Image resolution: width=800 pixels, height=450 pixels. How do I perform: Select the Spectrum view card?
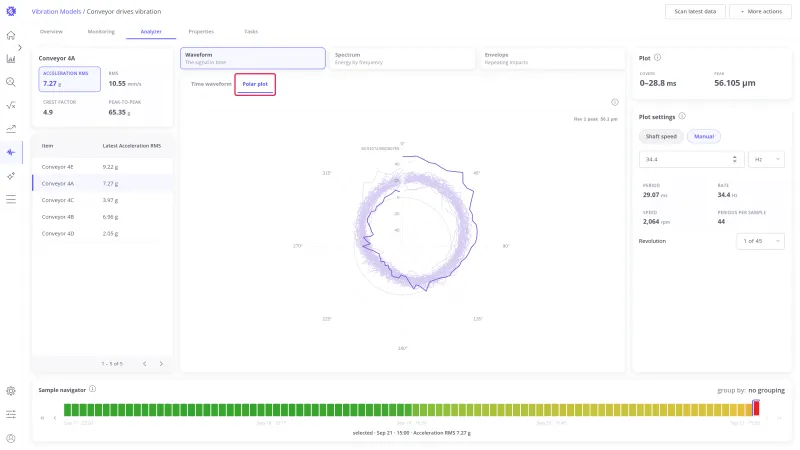click(x=402, y=58)
